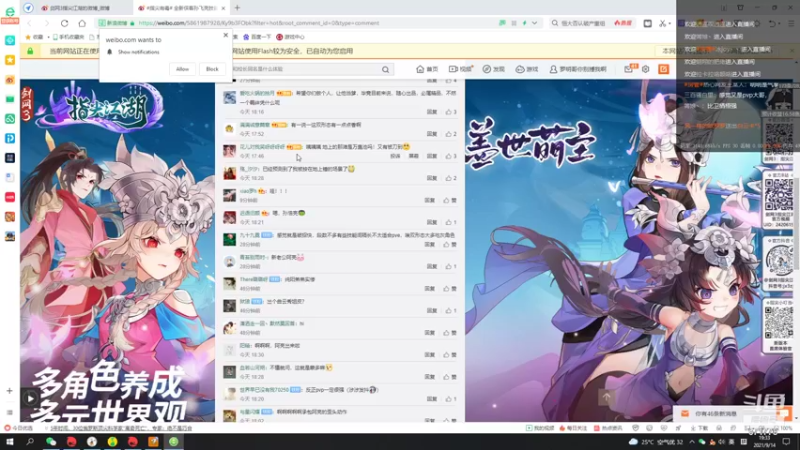Screen dimensions: 800x450
Task: Close the yellow Flash info bar
Action: click(x=792, y=51)
